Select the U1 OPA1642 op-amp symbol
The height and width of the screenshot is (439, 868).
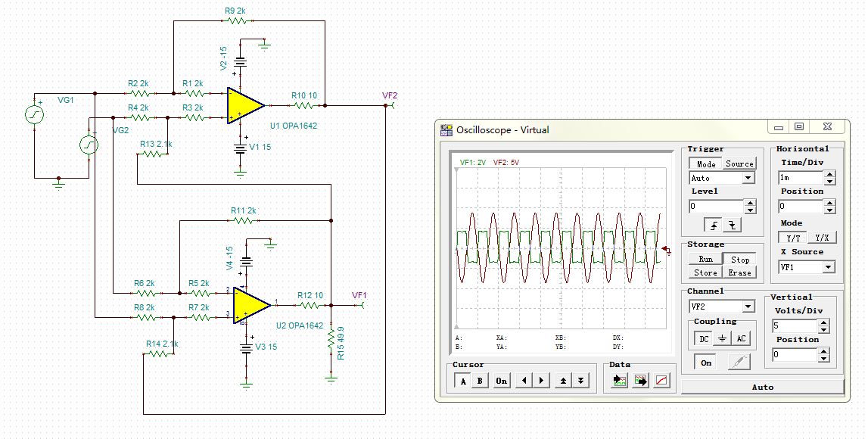point(244,105)
